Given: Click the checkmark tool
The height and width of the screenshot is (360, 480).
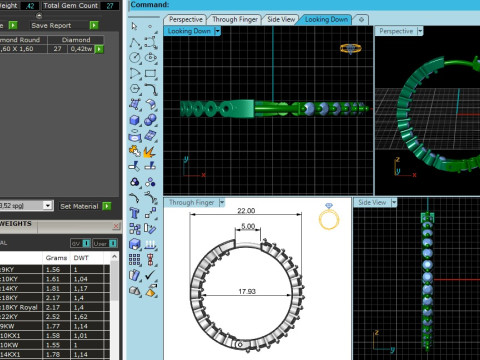Looking at the screenshot, I should click(x=150, y=275).
